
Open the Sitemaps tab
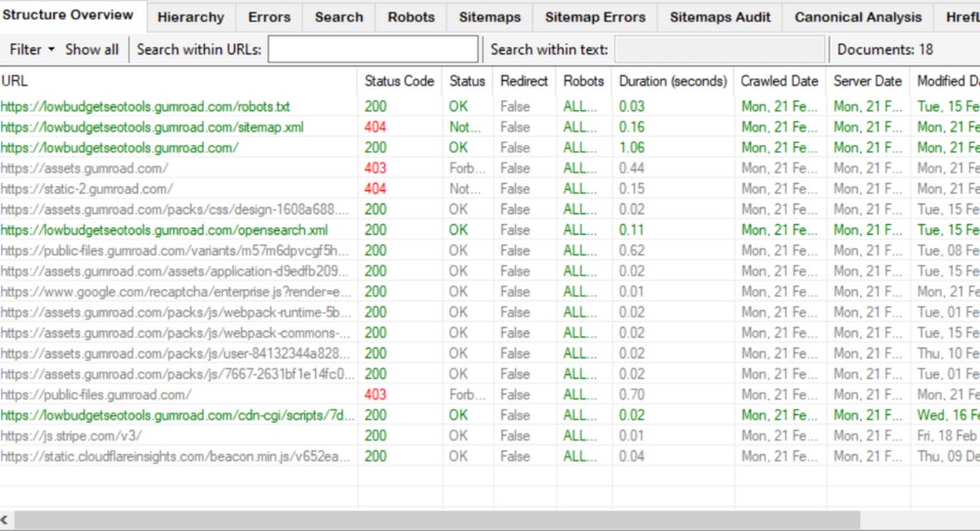[490, 17]
